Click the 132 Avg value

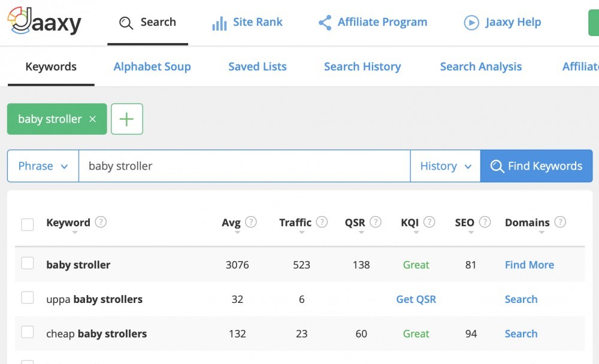tap(237, 333)
